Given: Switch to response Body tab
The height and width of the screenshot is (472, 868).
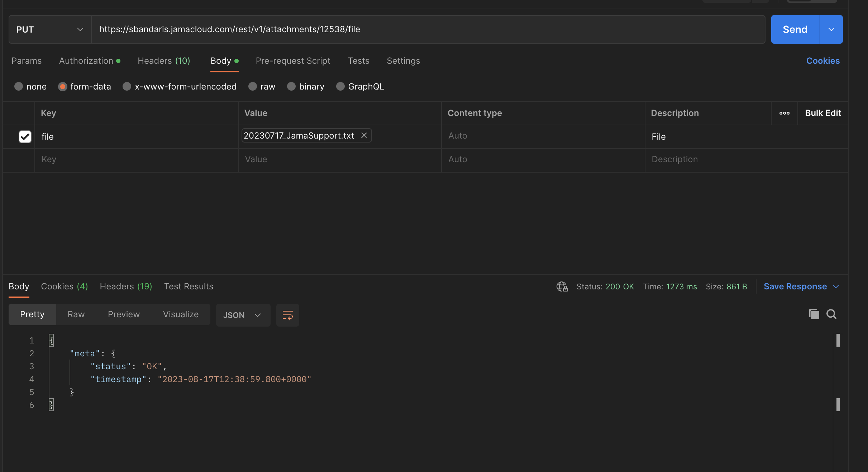Looking at the screenshot, I should coord(19,286).
